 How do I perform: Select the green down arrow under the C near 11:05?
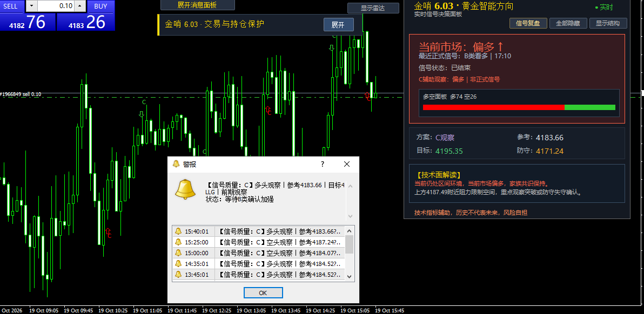tap(142, 114)
